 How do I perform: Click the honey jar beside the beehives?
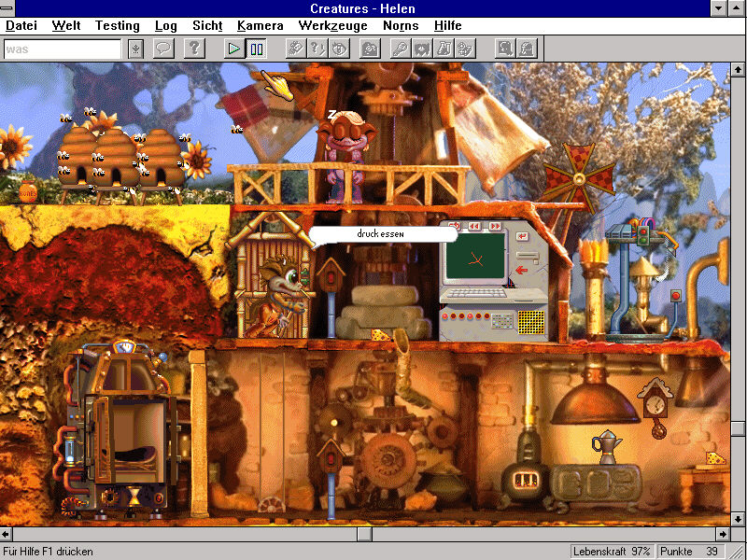click(28, 193)
